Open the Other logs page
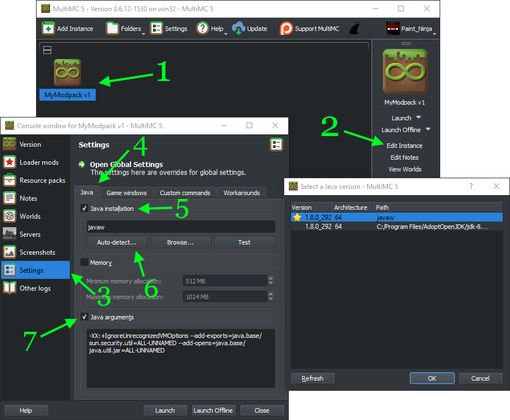Viewport: 510px width, 420px height. coord(35,288)
